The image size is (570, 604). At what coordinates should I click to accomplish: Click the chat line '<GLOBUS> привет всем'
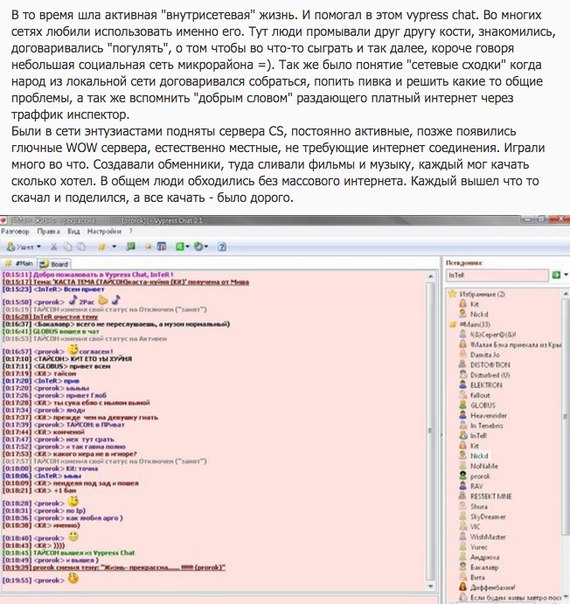click(57, 366)
